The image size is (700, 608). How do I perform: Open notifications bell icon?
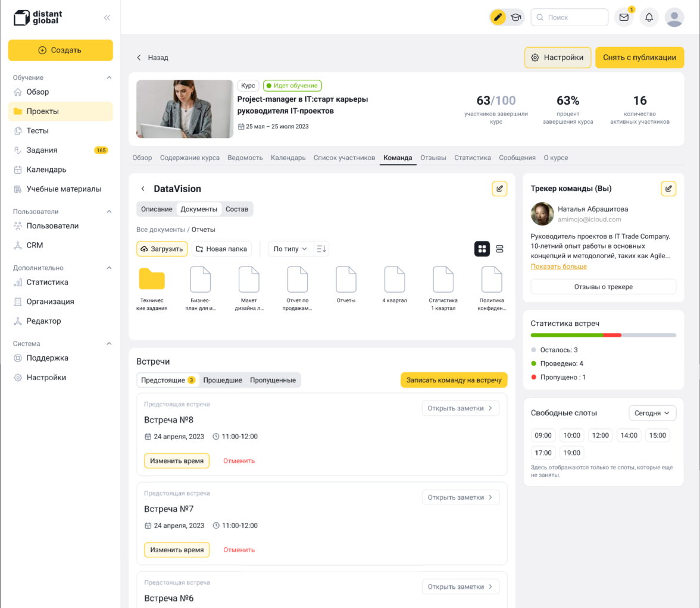pyautogui.click(x=649, y=17)
